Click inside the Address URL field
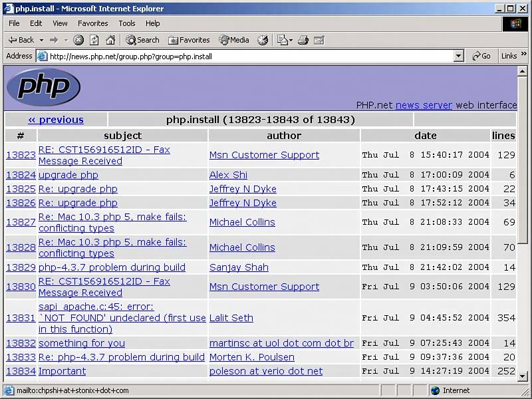The width and height of the screenshot is (532, 399). tap(246, 57)
